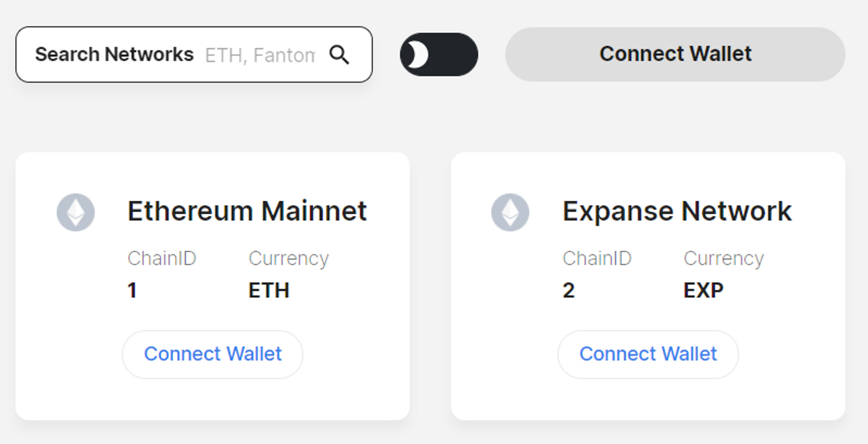Screen dimensions: 868x444
Task: Select the Ethereum Mainnet title
Action: point(247,211)
